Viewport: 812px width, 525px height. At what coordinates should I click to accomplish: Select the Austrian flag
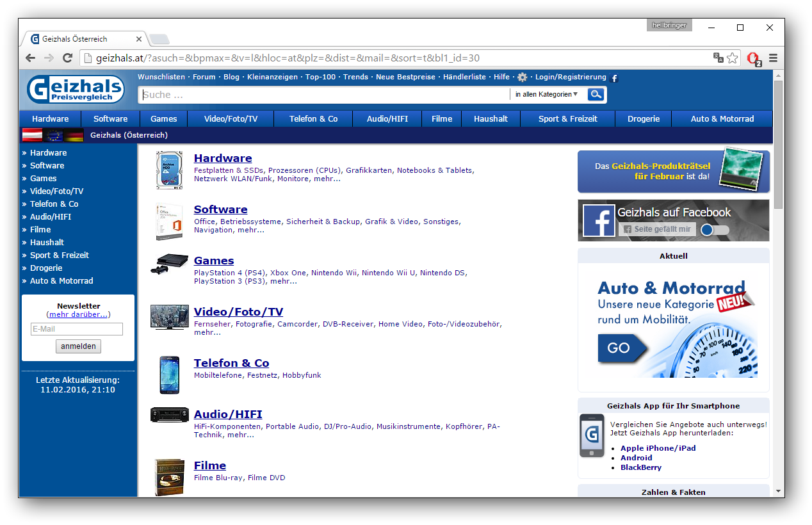[x=33, y=135]
